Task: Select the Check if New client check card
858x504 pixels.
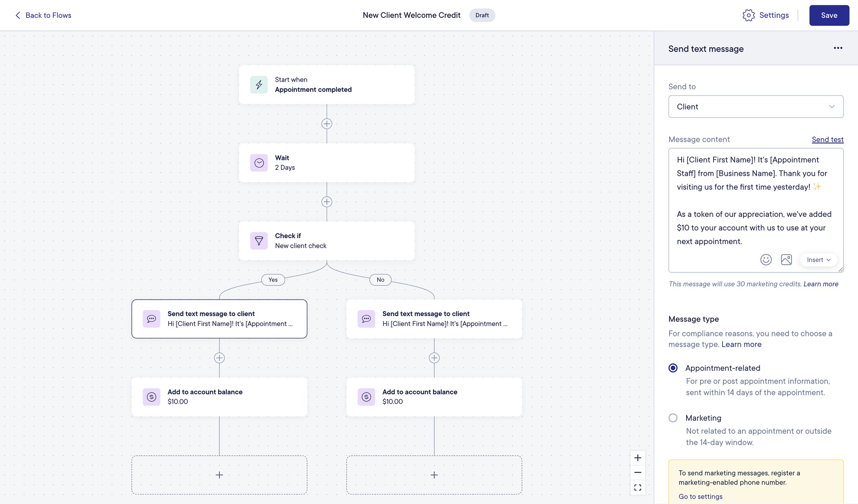Action: click(327, 241)
